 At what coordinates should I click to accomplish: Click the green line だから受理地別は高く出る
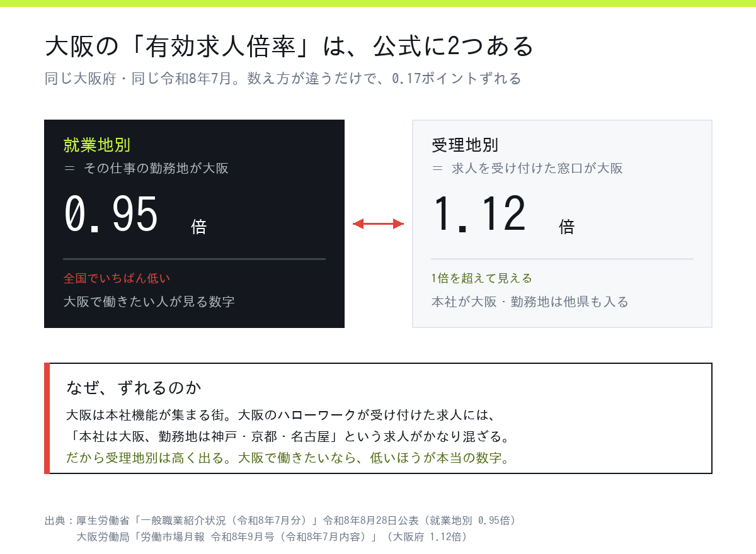click(288, 458)
